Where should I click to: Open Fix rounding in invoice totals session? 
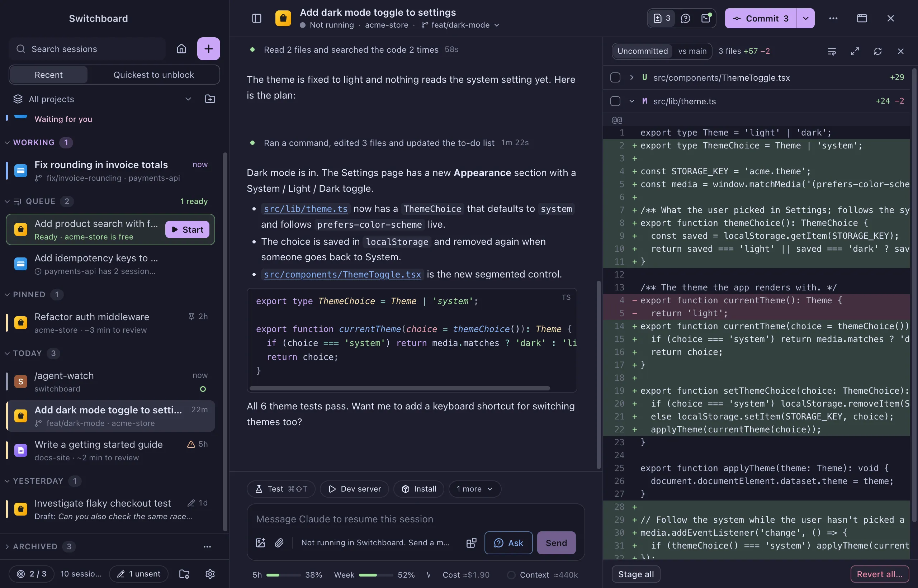click(x=110, y=171)
